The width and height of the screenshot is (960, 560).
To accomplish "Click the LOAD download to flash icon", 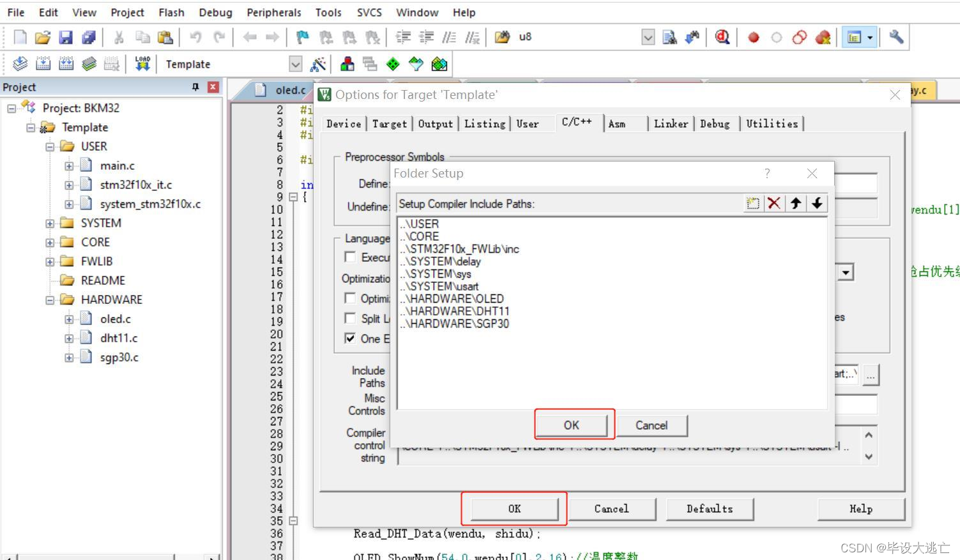I will 142,64.
